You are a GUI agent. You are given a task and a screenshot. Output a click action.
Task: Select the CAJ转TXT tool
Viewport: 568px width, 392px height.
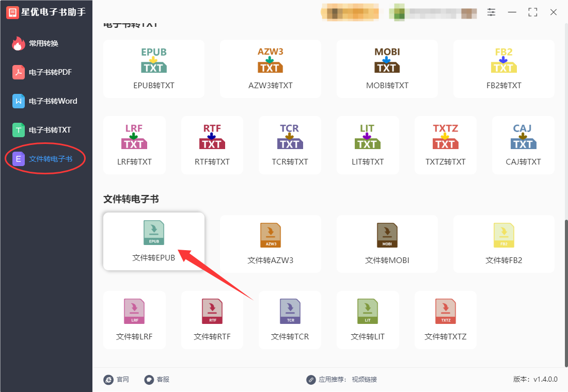point(523,145)
